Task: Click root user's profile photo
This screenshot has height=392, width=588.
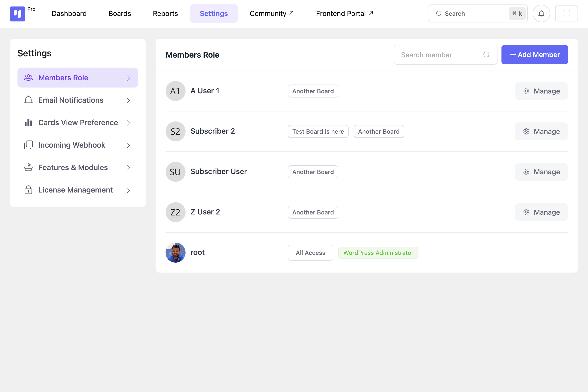Action: tap(176, 253)
